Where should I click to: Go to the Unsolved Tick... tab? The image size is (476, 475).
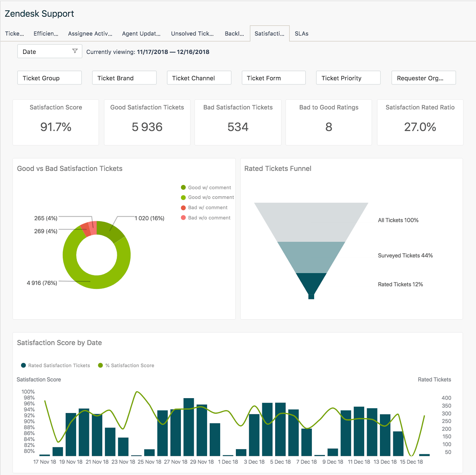[x=192, y=34]
